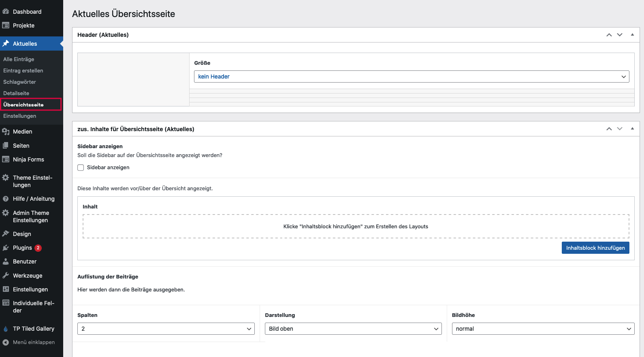Click the Hilfe / Anleitung question icon
Viewport: 644px width, 357px height.
pyautogui.click(x=6, y=199)
